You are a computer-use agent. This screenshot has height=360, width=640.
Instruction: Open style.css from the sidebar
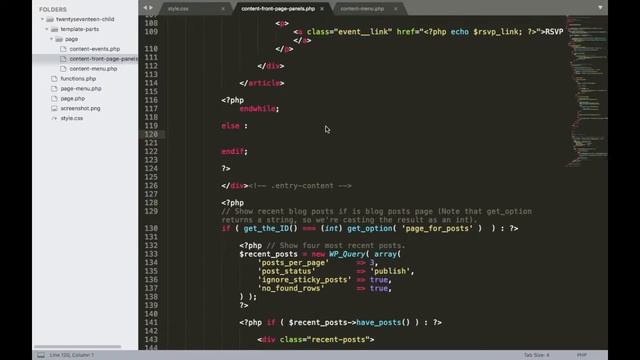pyautogui.click(x=72, y=118)
